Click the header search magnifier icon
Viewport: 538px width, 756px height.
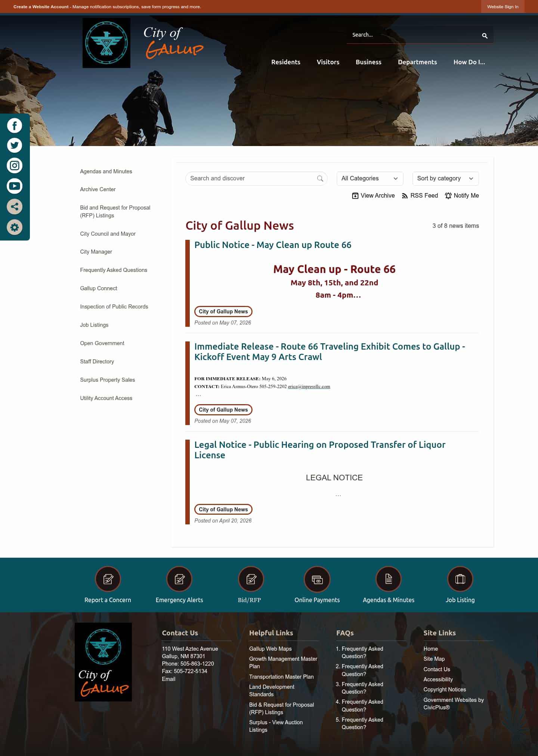click(x=485, y=35)
